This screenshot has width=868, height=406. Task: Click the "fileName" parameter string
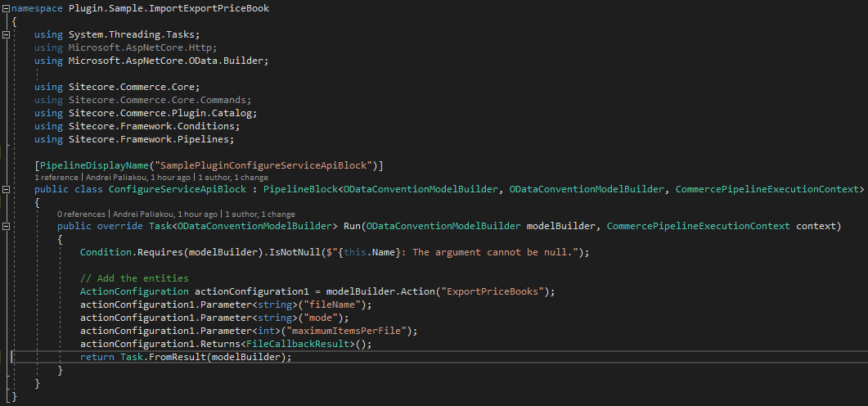tap(333, 304)
